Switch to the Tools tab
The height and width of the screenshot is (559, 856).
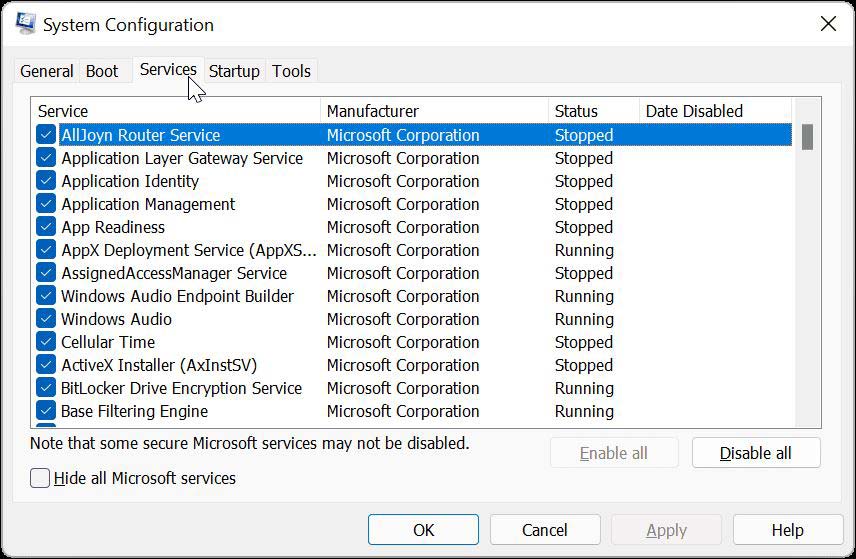tap(291, 71)
